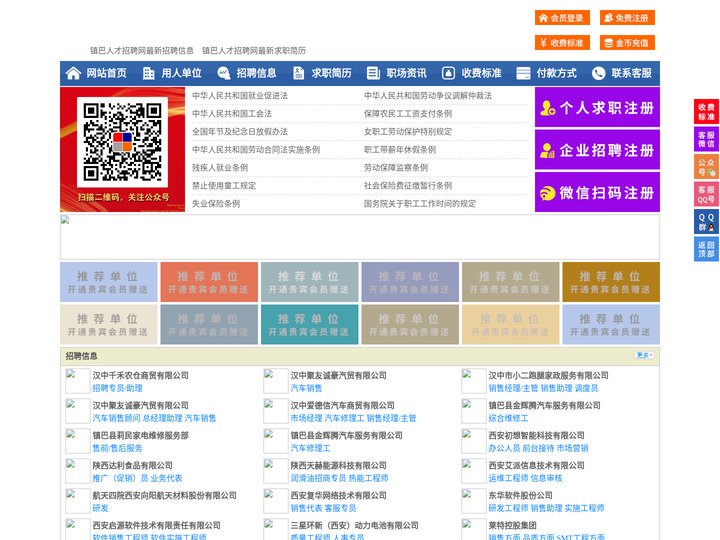The height and width of the screenshot is (540, 720).
Task: Open link 女职工劳动保护特别规定
Action: pos(408,131)
